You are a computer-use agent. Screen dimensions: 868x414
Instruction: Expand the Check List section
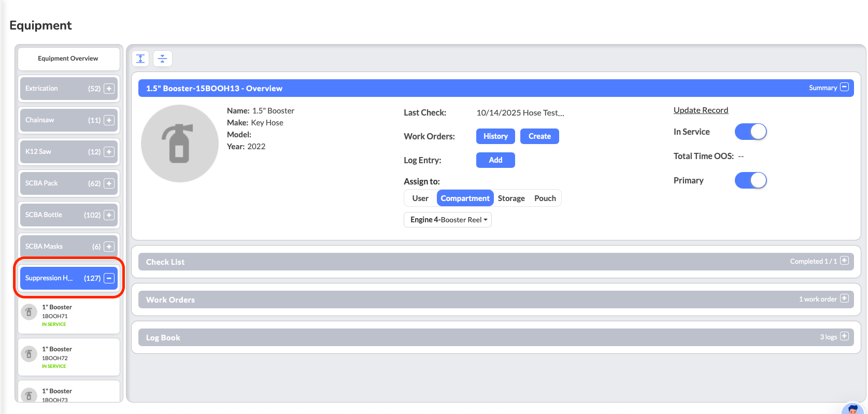point(844,261)
